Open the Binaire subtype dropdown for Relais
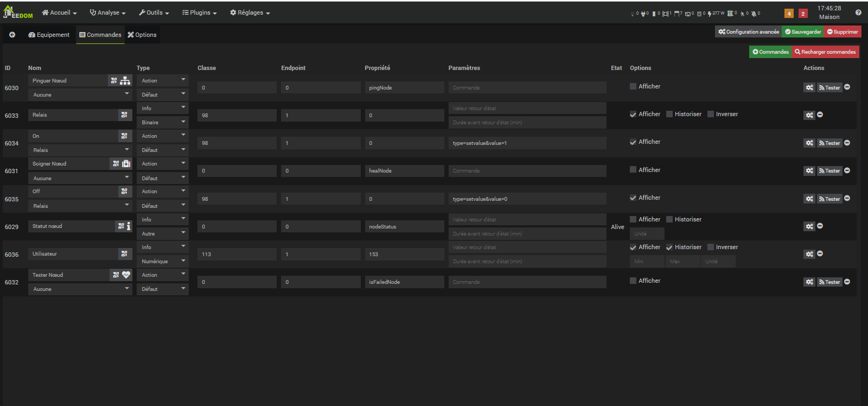868x406 pixels. click(x=162, y=123)
